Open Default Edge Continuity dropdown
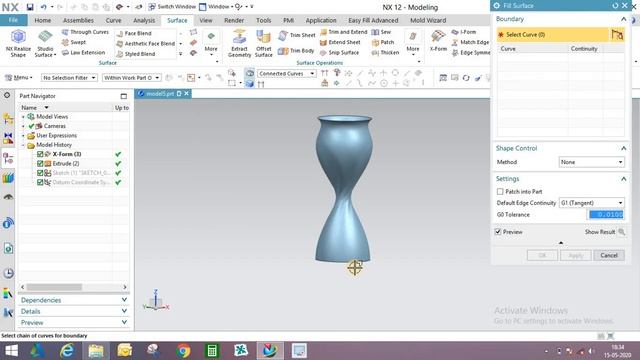 click(591, 203)
